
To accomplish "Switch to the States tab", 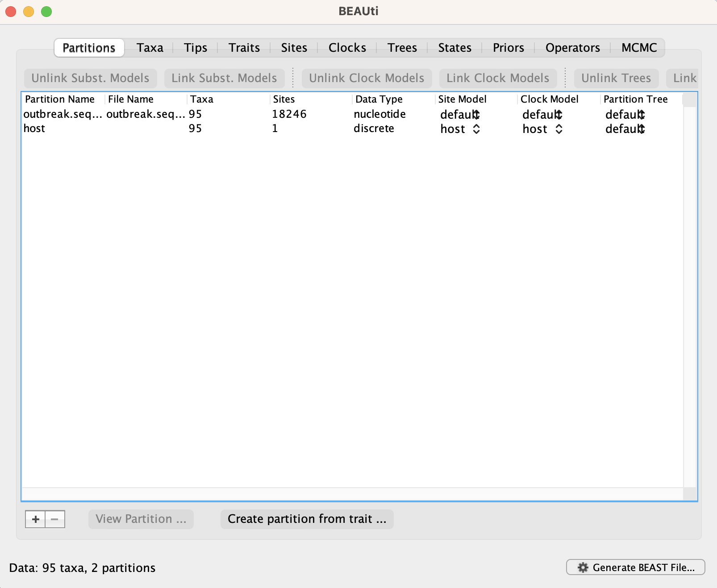I will tap(454, 48).
